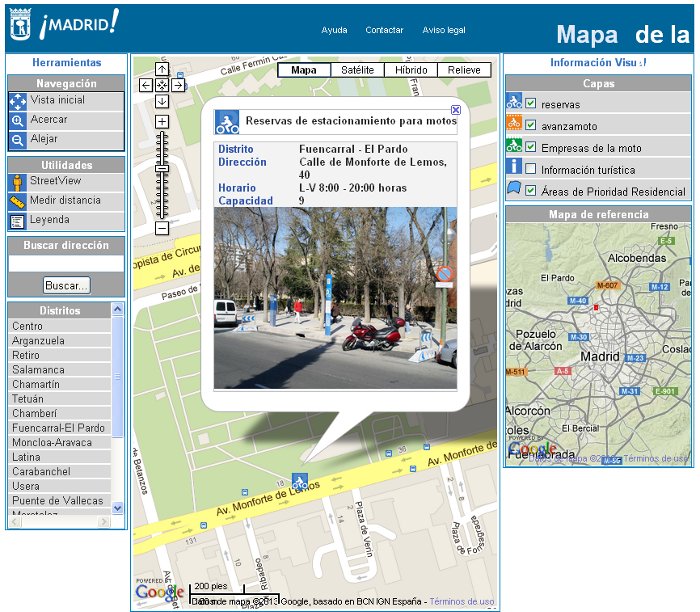
Task: Pan the map left with arrow
Action: pos(146,85)
